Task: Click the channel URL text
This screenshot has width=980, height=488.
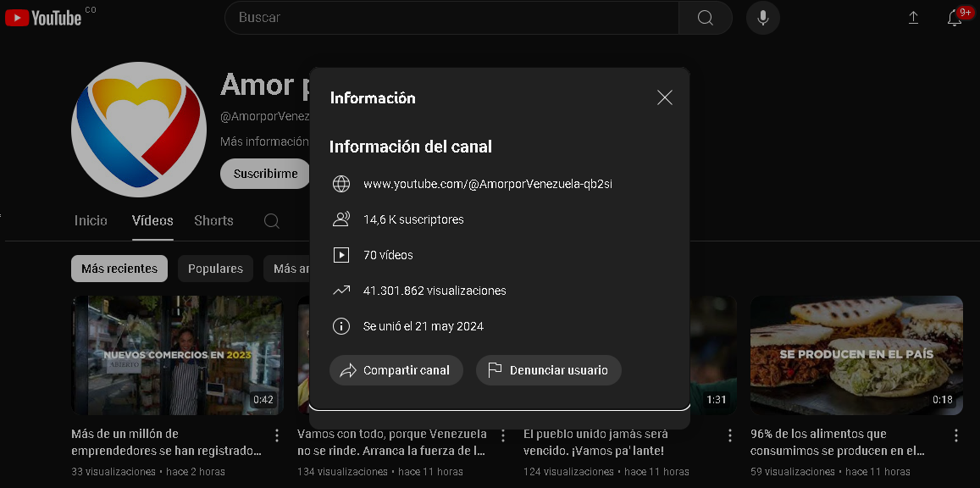Action: click(x=488, y=184)
